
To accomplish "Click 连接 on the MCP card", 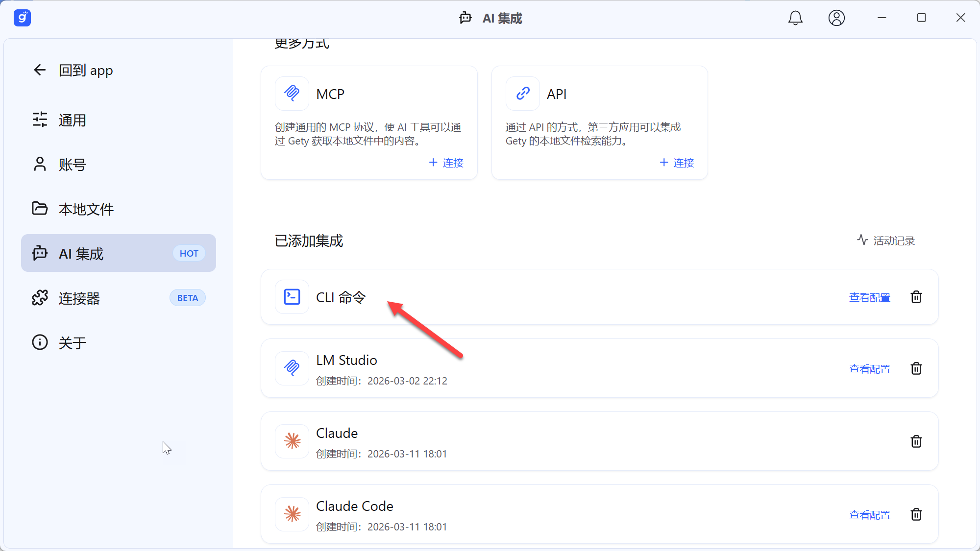I will (x=446, y=163).
